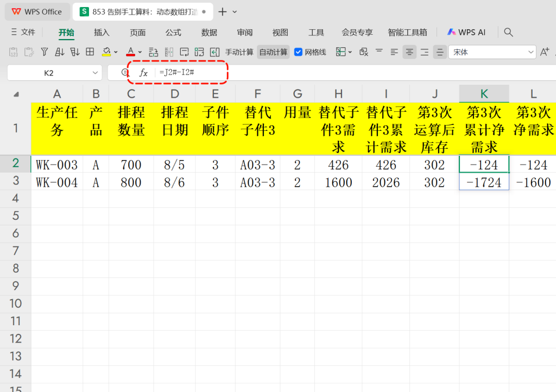The height and width of the screenshot is (392, 556).
Task: Click the plus new tab button
Action: (x=222, y=12)
